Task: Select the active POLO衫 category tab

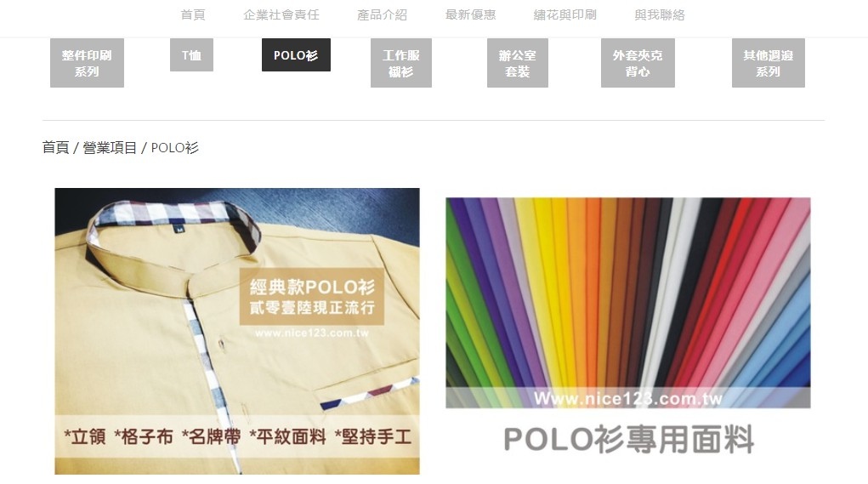Action: click(296, 54)
